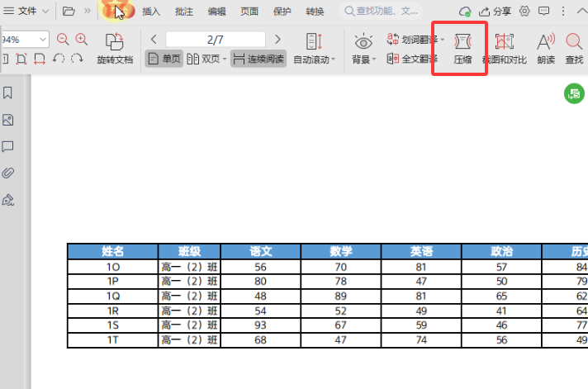
Task: Click the 分享 share button
Action: pos(495,12)
